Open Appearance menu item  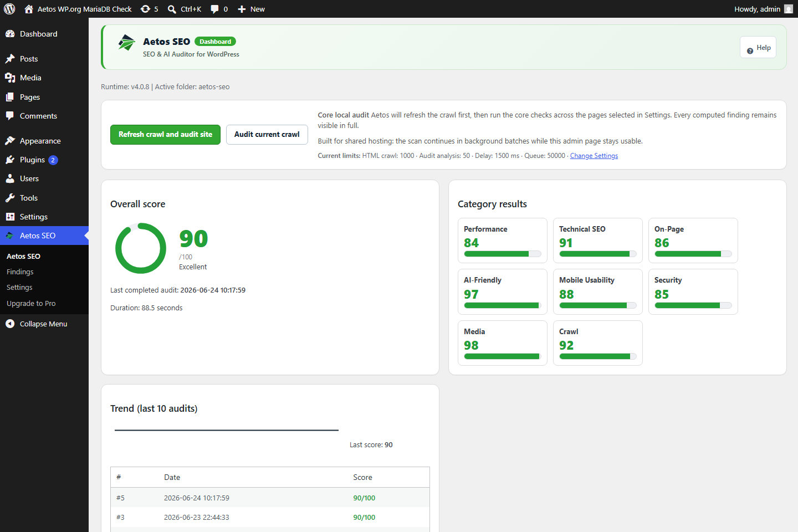coord(44,141)
